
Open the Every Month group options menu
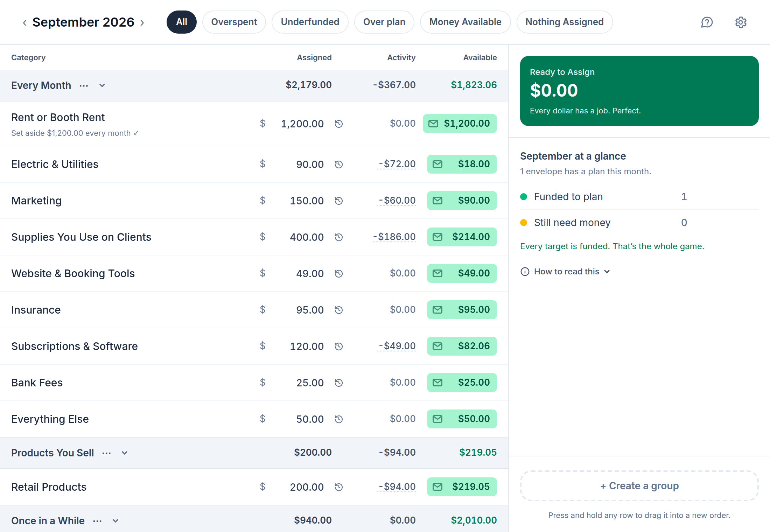click(x=84, y=86)
